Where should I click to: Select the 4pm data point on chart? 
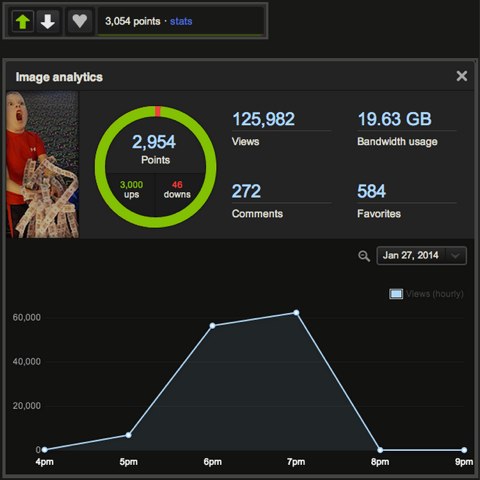pyautogui.click(x=45, y=450)
